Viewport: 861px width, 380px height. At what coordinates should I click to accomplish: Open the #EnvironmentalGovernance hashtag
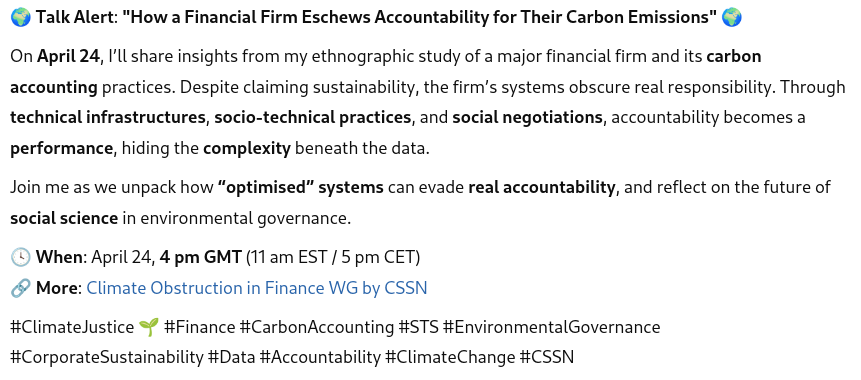tap(551, 327)
